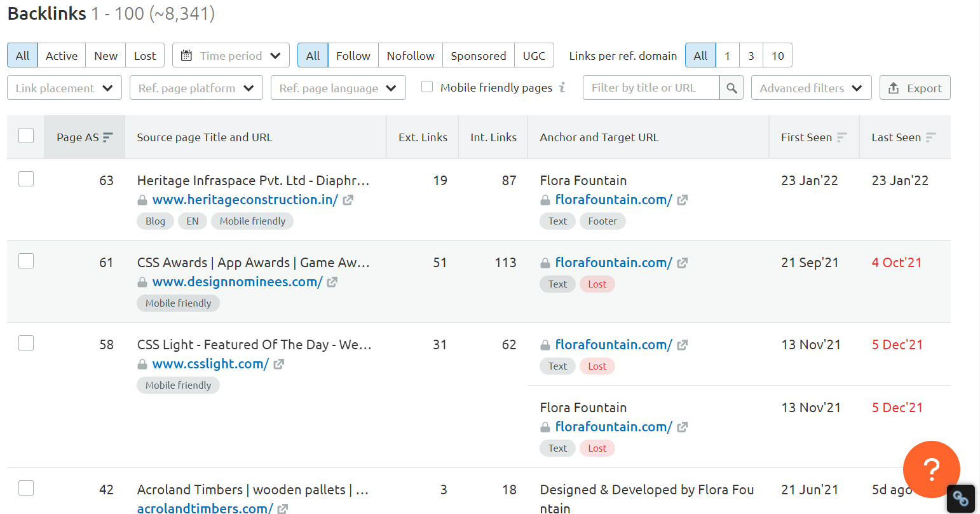
Task: Click the calendar icon in Time period
Action: 186,55
